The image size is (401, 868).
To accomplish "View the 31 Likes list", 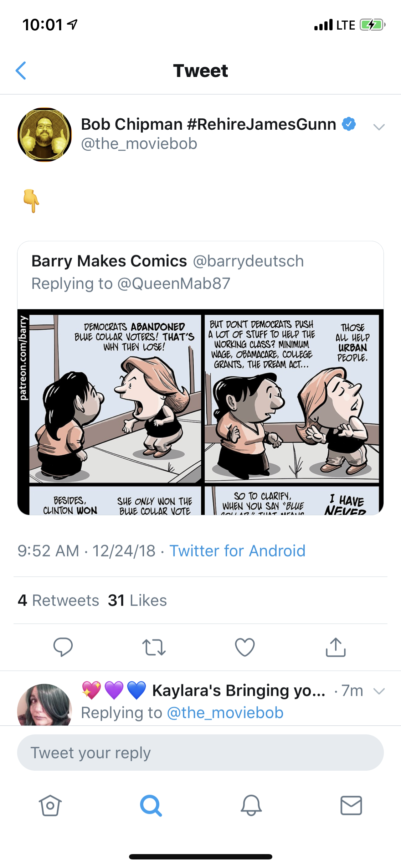I will (137, 600).
